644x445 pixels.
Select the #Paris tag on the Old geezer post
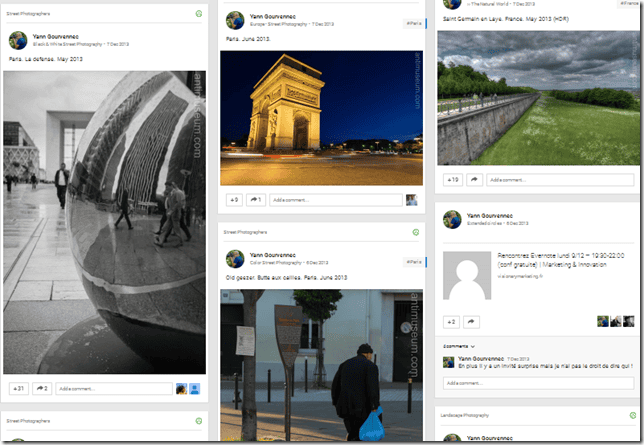(414, 262)
